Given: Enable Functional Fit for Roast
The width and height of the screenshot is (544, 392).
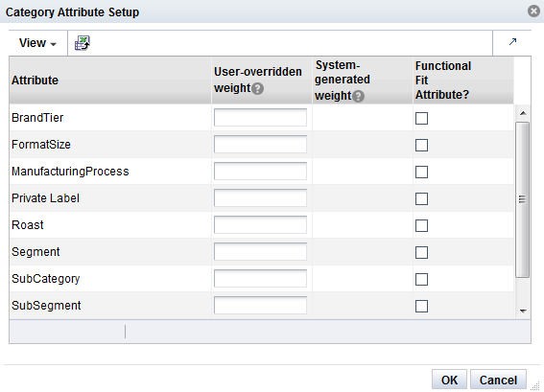Looking at the screenshot, I should click(x=421, y=225).
